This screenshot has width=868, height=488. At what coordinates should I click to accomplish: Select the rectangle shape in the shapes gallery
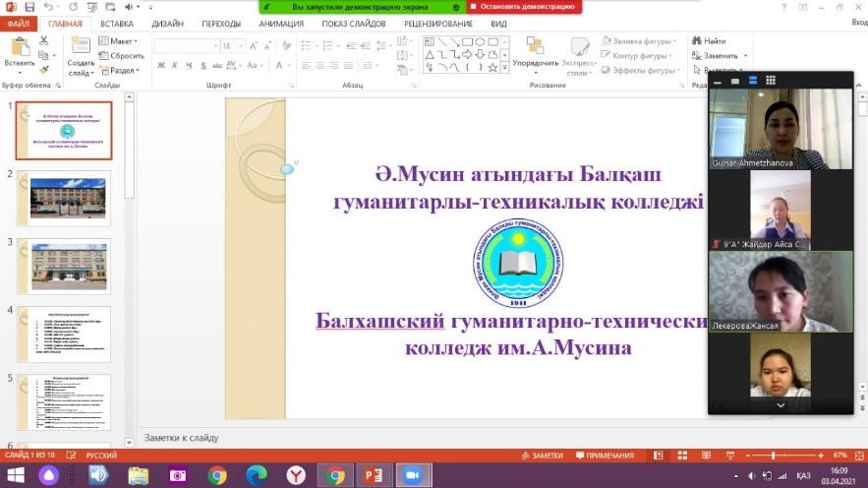[467, 42]
